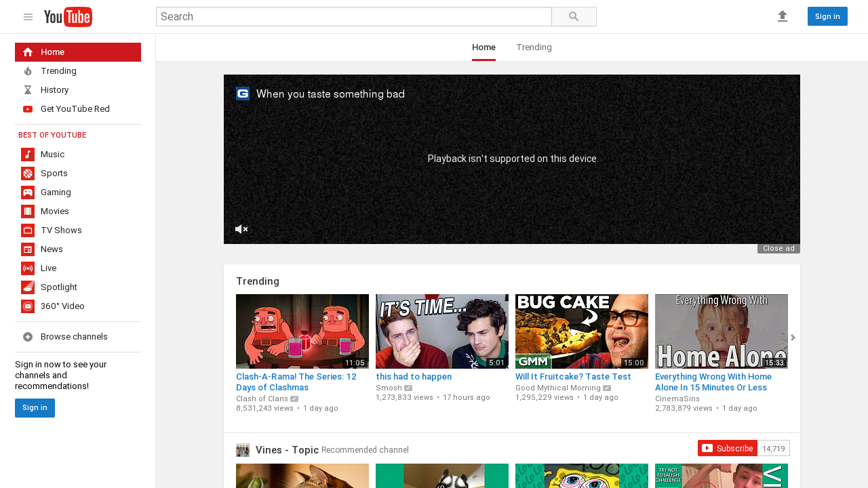Click the Live broadcast icon
This screenshot has width=868, height=488.
(x=28, y=268)
